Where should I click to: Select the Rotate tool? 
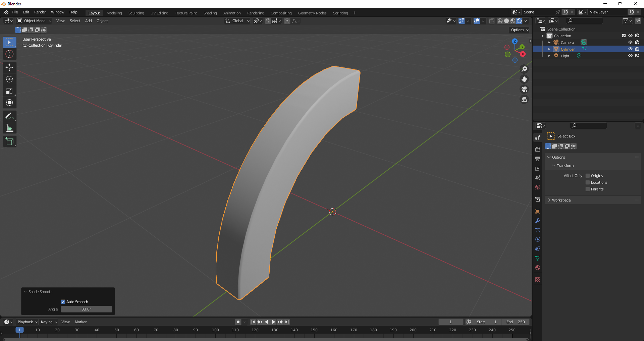(9, 79)
